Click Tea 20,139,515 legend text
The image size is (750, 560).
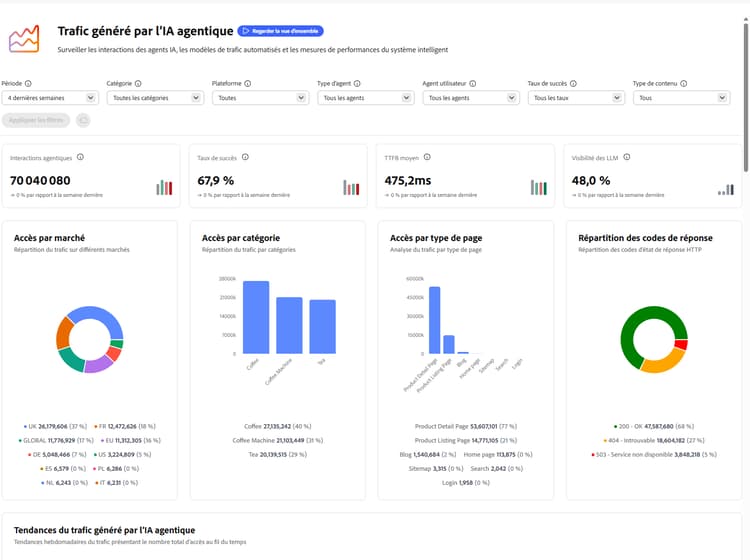pos(277,454)
